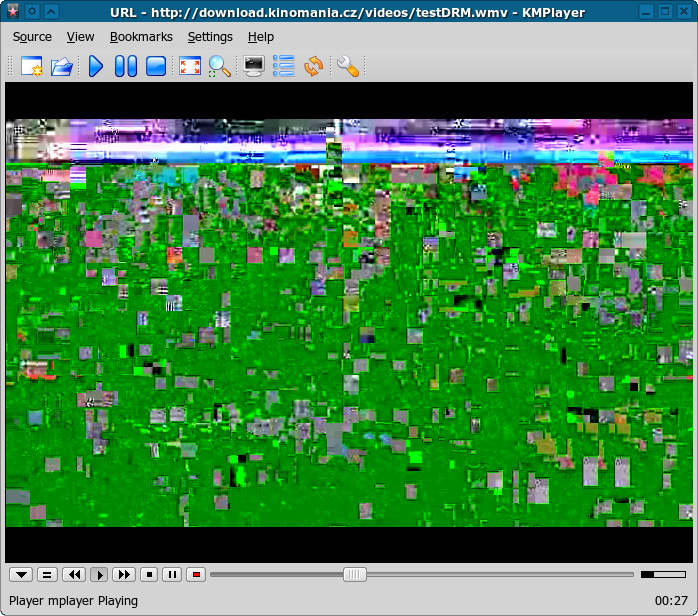Open the Settings menu
This screenshot has height=616, width=698.
point(210,37)
